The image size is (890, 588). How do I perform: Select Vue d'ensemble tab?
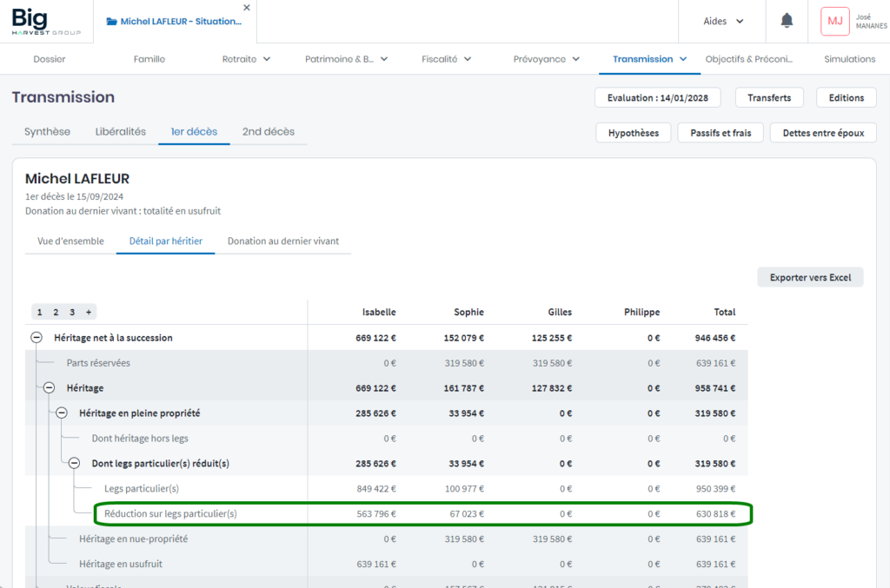click(70, 241)
